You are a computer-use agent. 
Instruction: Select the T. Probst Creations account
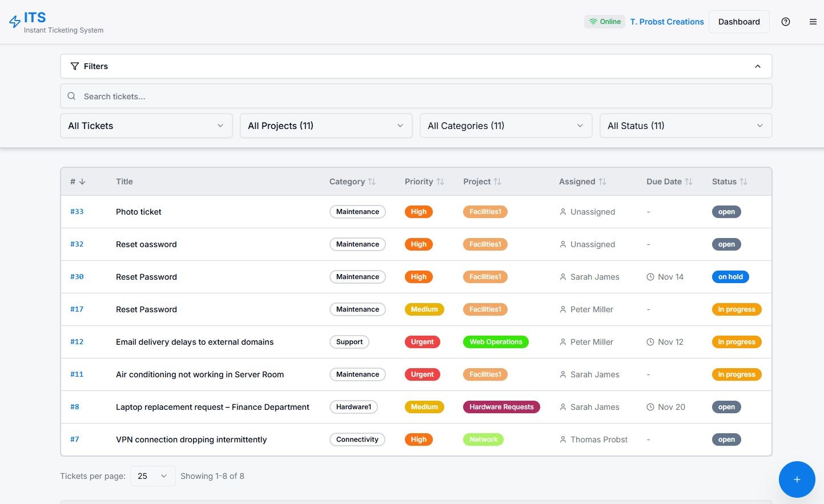tap(666, 21)
